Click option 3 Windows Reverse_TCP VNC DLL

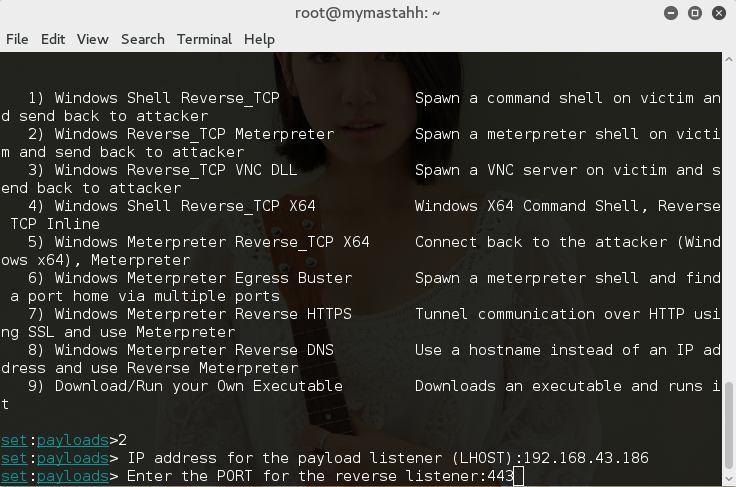click(x=162, y=170)
